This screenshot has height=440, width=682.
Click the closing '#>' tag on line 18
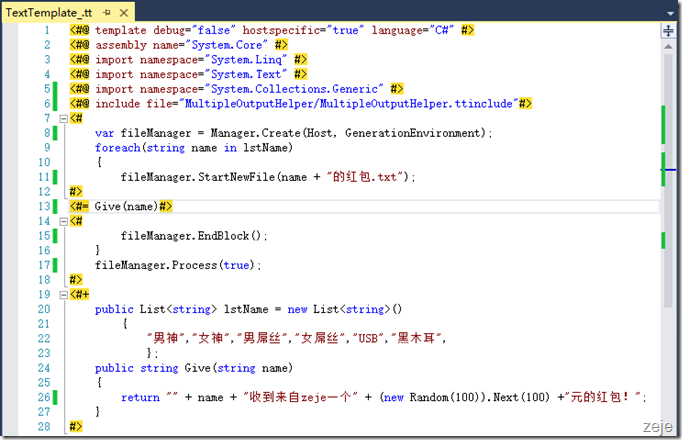76,280
